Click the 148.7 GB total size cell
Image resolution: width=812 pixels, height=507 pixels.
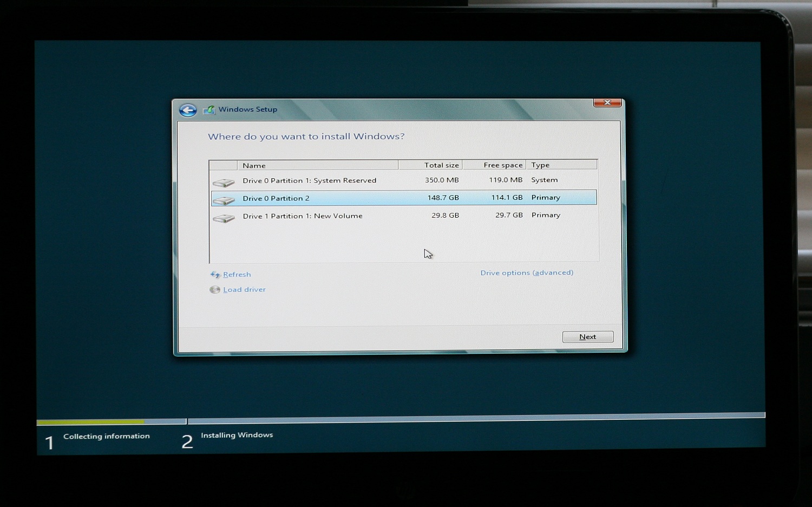point(443,198)
